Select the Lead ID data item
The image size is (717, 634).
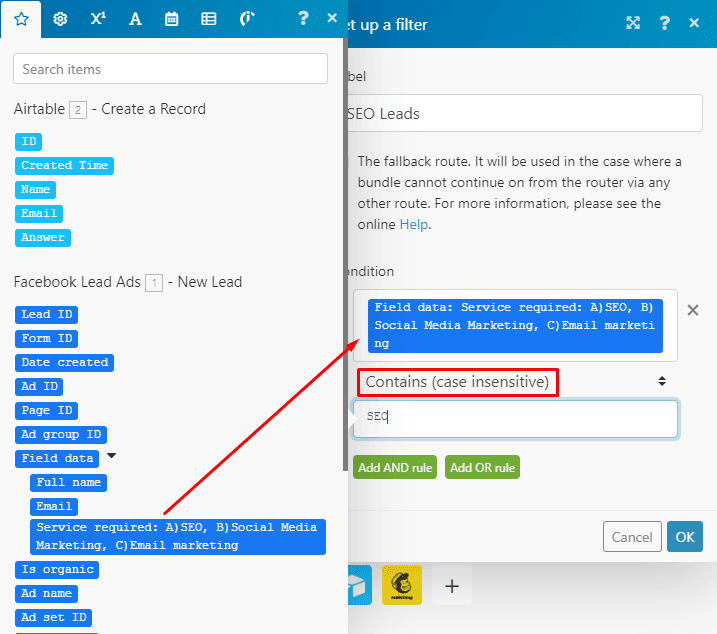46,314
